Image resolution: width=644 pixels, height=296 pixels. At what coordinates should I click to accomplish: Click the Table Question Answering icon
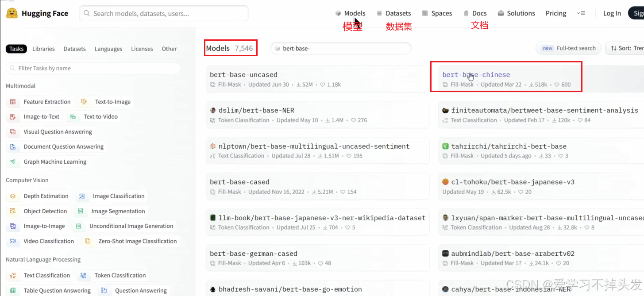click(x=13, y=290)
